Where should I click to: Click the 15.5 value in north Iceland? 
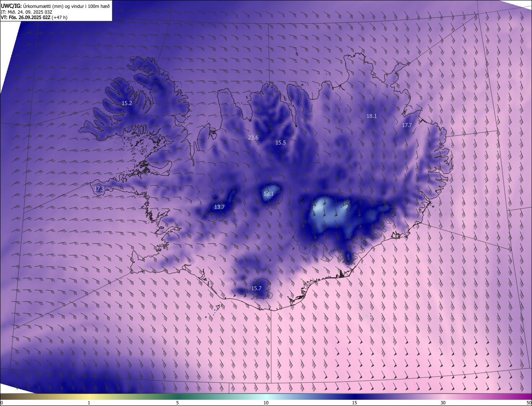281,142
